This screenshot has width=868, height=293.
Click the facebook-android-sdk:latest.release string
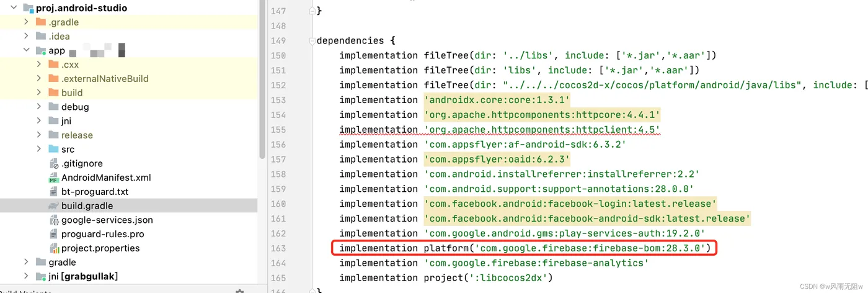tap(587, 219)
